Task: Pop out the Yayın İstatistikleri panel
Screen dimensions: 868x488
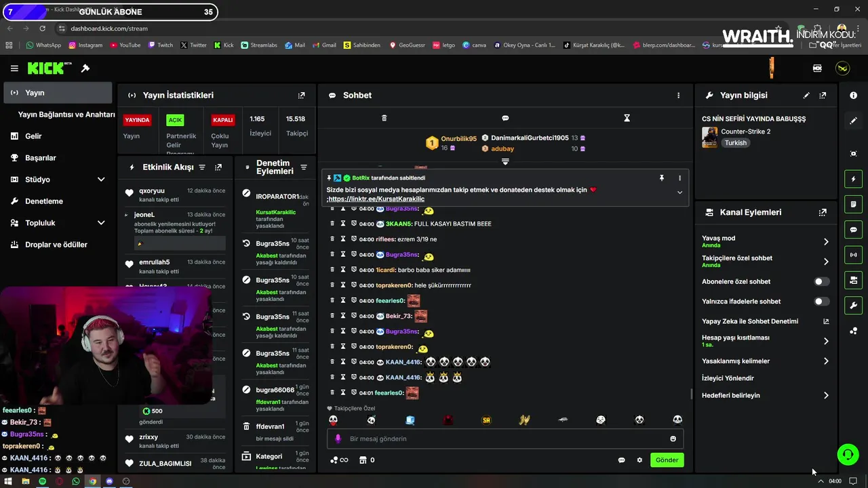Action: click(302, 96)
